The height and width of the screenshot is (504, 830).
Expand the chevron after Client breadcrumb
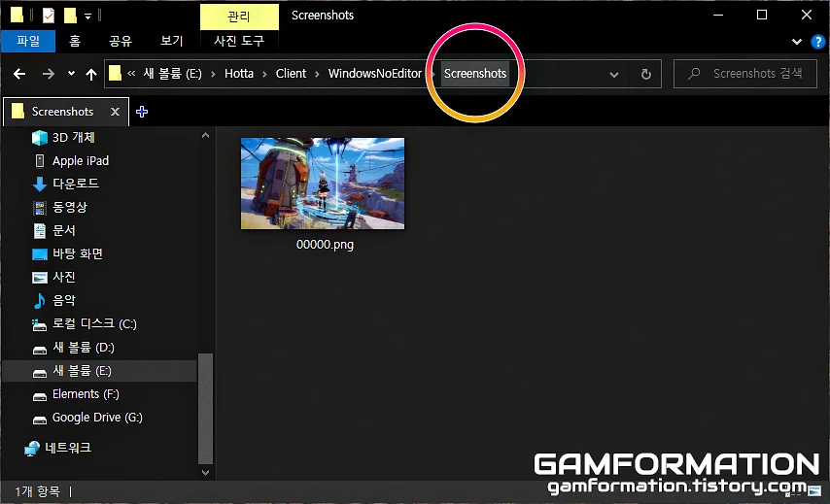click(317, 74)
